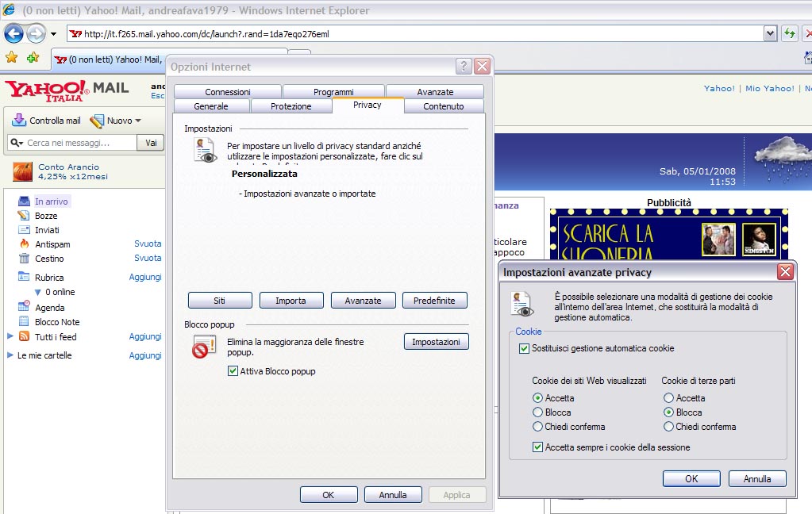Open the Rubrica address book icon
Screen dimensions: 812x514
(24, 276)
